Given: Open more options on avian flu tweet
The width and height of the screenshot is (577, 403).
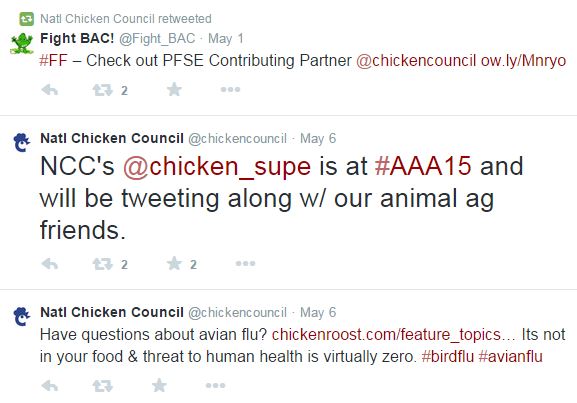Looking at the screenshot, I should [x=215, y=385].
